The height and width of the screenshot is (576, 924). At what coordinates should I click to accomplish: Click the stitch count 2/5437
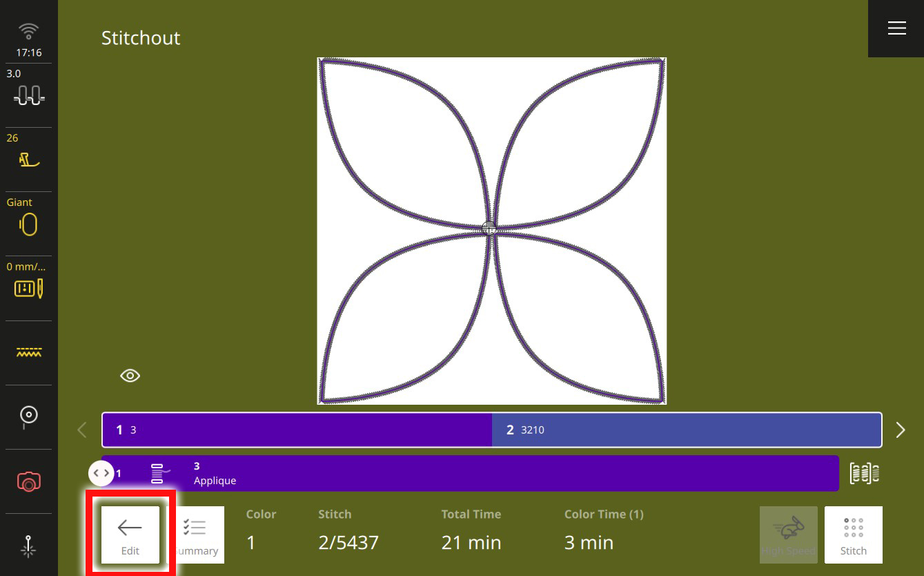(348, 542)
